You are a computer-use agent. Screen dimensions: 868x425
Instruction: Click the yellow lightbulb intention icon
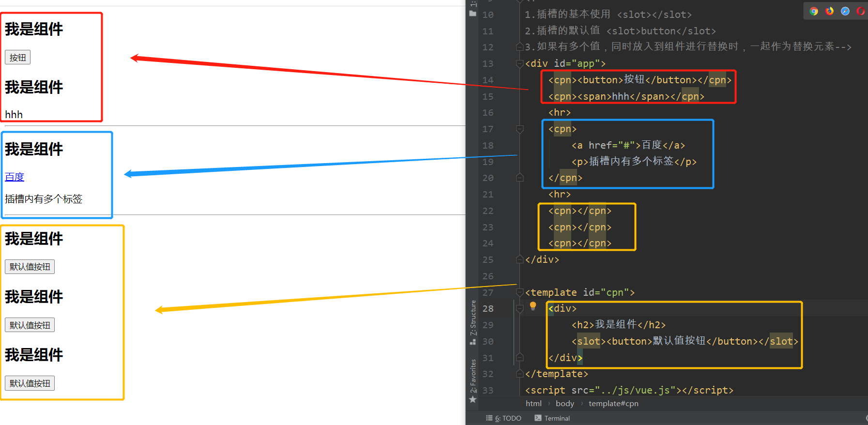[533, 306]
